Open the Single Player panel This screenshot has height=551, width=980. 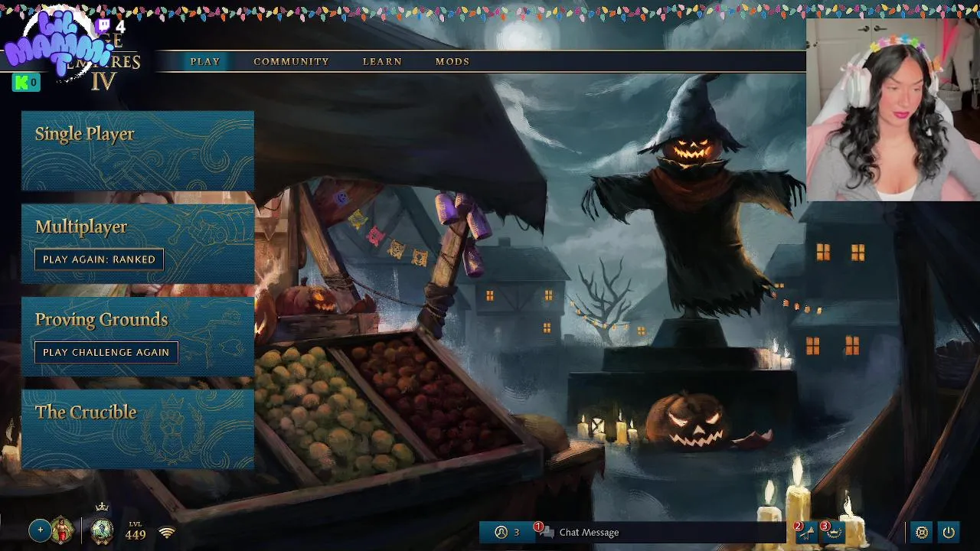tap(138, 151)
